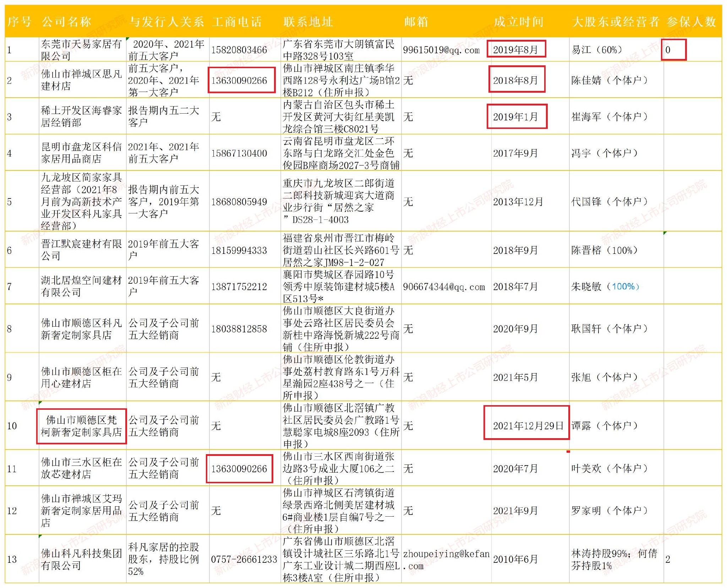The width and height of the screenshot is (727, 588).
Task: Select email zhoupeiying@kefan.com
Action: pyautogui.click(x=446, y=560)
